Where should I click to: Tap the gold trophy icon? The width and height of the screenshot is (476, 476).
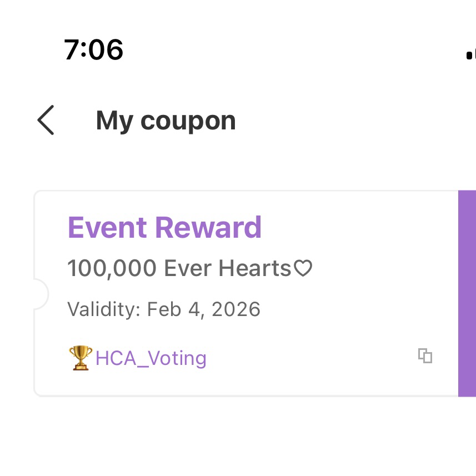click(80, 358)
